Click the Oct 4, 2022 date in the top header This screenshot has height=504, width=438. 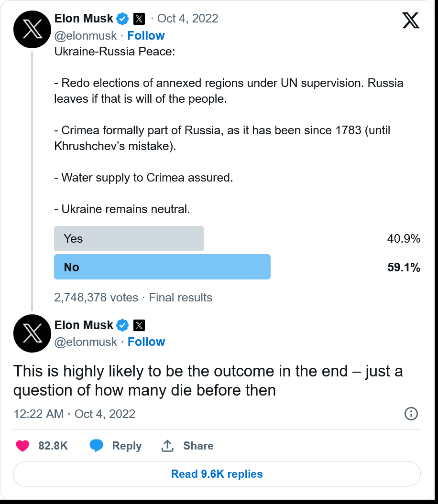pos(187,19)
